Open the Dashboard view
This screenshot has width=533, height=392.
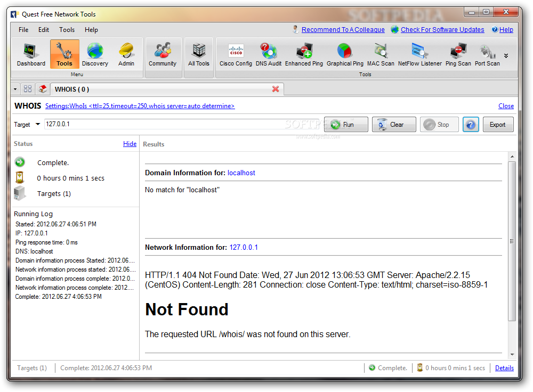click(31, 54)
